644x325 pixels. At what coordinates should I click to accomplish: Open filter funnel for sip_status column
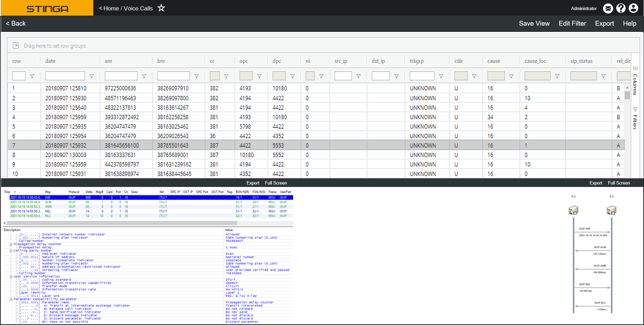click(603, 76)
